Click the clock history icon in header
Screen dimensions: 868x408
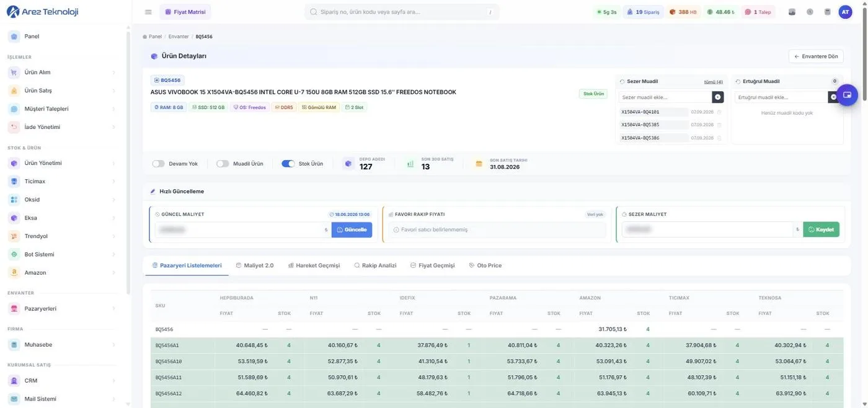coord(810,12)
